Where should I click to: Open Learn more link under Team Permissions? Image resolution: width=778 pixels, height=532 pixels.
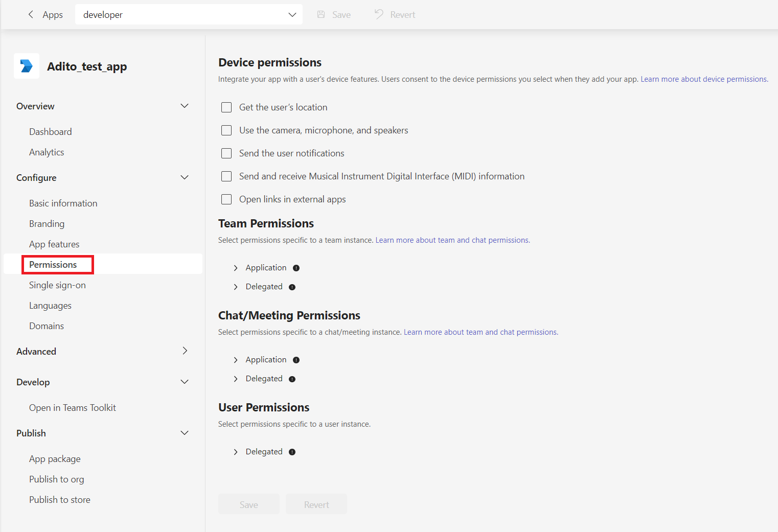pos(452,240)
